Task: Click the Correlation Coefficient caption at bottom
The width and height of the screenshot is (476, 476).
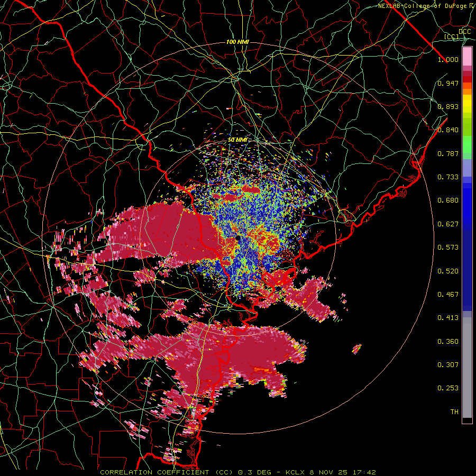Action: coord(237,472)
